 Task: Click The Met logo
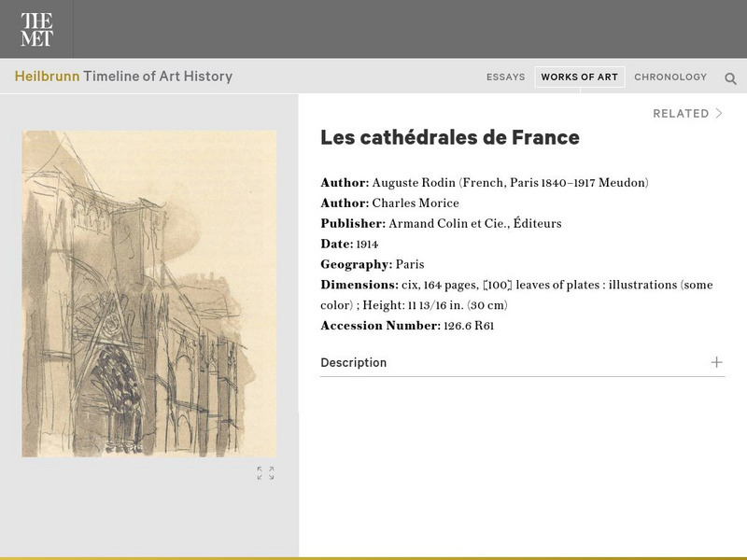[x=36, y=29]
